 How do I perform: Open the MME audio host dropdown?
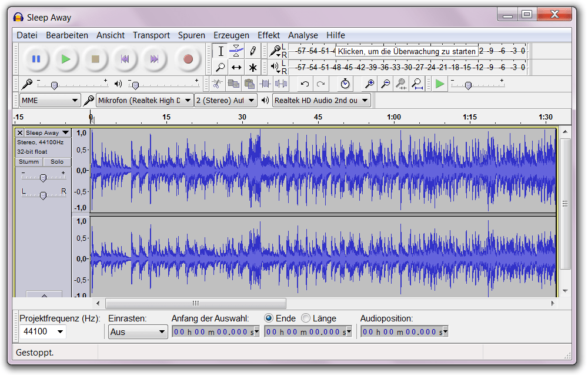(x=49, y=100)
